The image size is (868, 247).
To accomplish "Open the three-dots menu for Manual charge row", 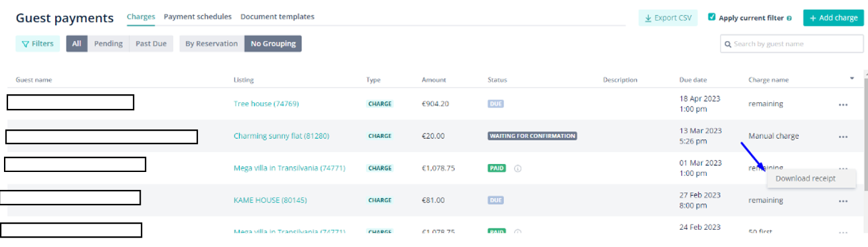I will (843, 137).
